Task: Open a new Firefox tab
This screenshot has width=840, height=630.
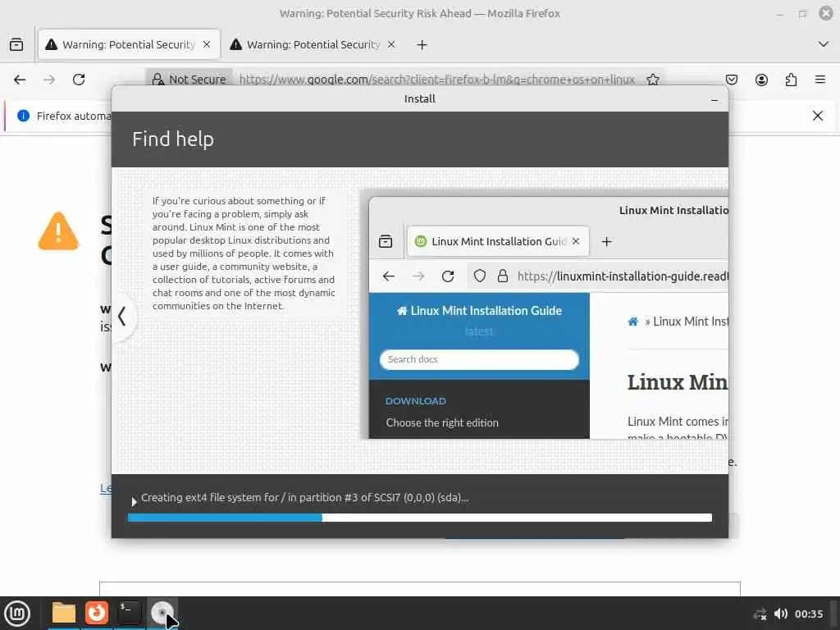Action: pos(422,45)
